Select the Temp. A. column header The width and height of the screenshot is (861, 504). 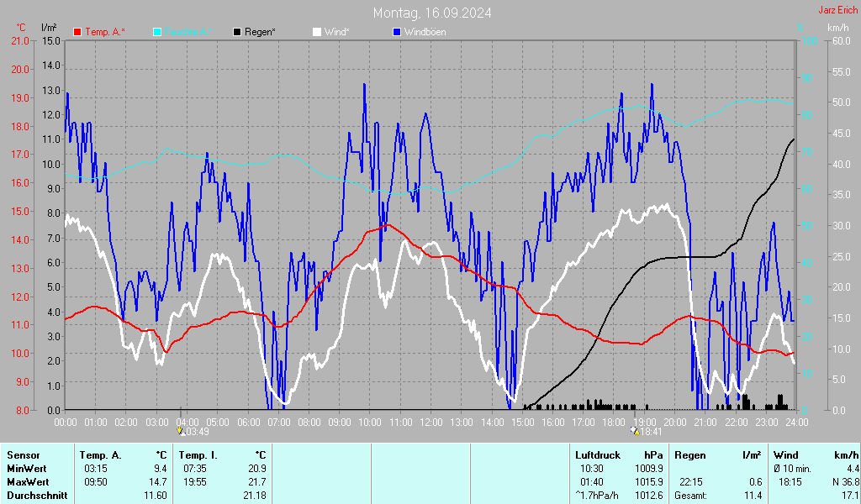[x=100, y=454]
